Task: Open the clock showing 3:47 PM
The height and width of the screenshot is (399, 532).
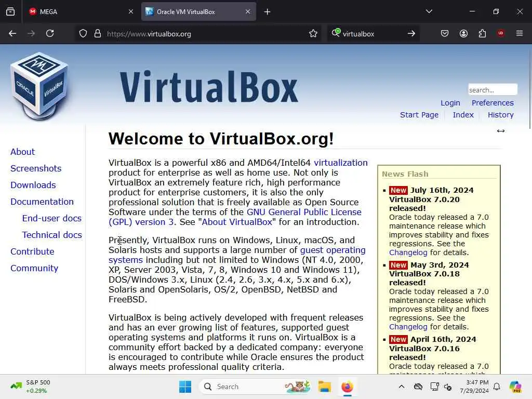Action: pos(474,387)
